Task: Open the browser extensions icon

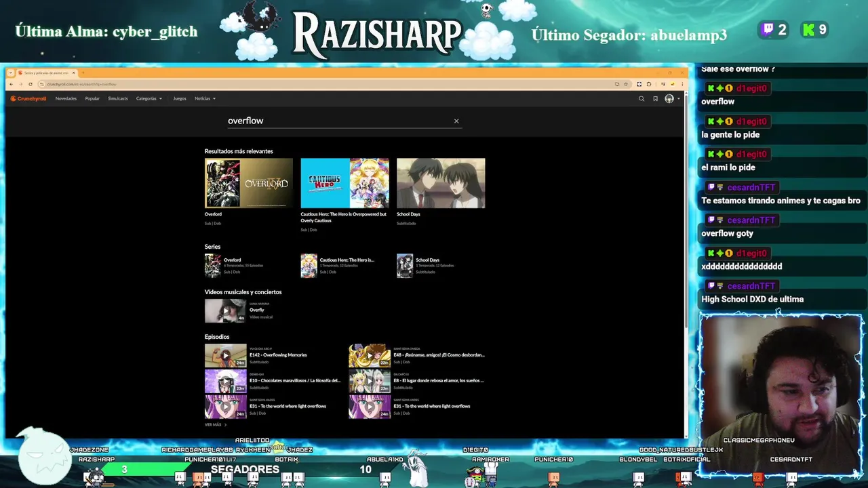Action: [649, 84]
